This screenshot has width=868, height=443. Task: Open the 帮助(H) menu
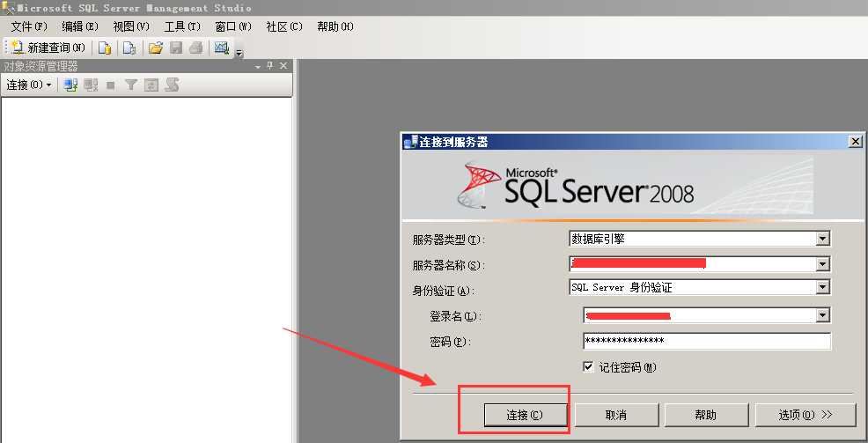(335, 26)
